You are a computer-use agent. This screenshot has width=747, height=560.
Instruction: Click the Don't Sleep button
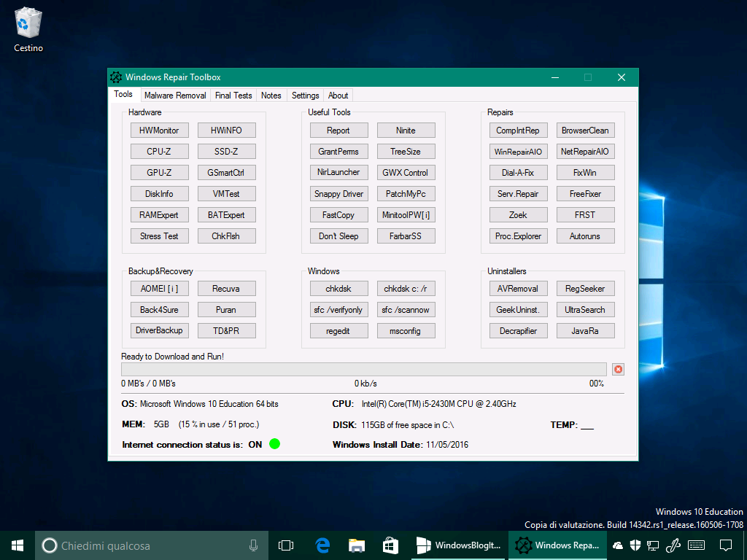[x=338, y=236]
